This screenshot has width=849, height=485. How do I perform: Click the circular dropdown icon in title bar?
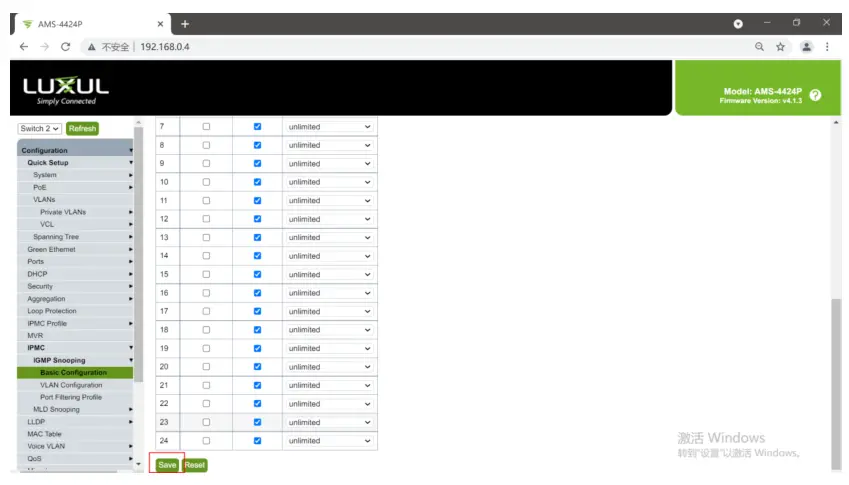738,24
